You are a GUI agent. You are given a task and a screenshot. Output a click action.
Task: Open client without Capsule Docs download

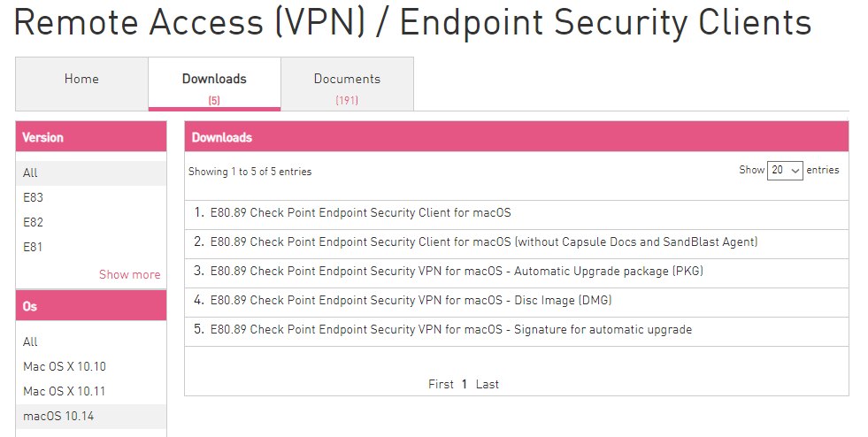[x=483, y=242]
